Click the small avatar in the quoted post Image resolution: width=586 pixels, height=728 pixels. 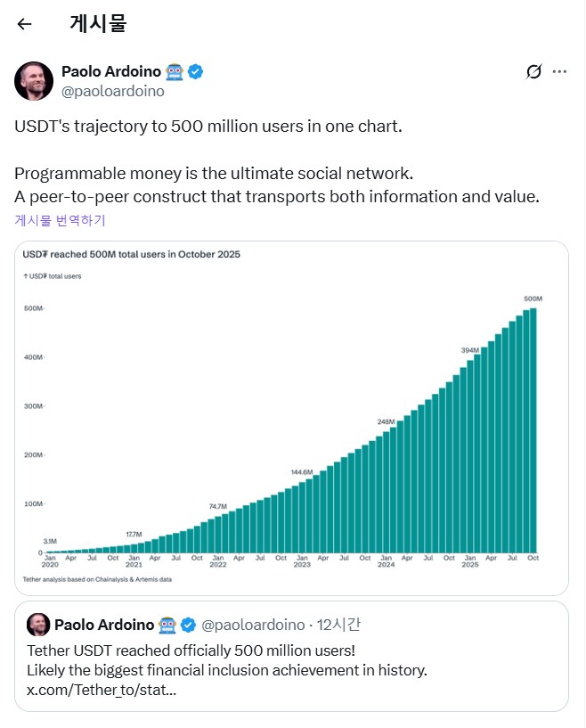[37, 624]
